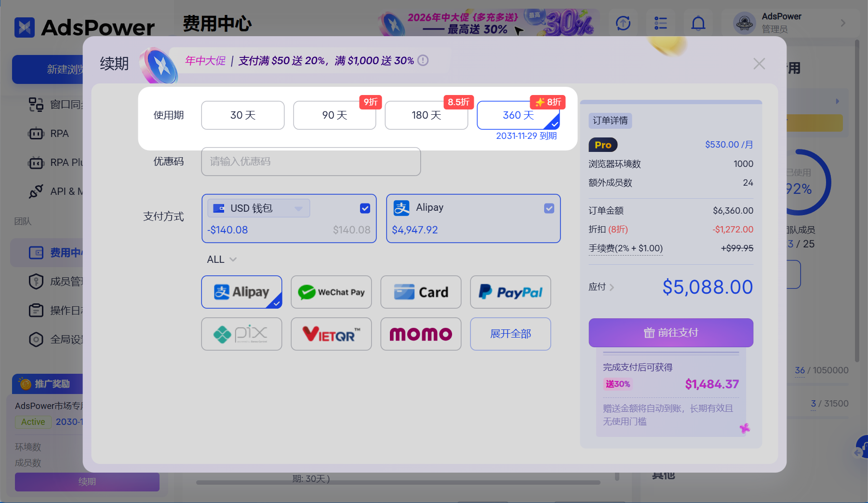868x503 pixels.
Task: Click the USD wallet icon
Action: [x=219, y=208]
